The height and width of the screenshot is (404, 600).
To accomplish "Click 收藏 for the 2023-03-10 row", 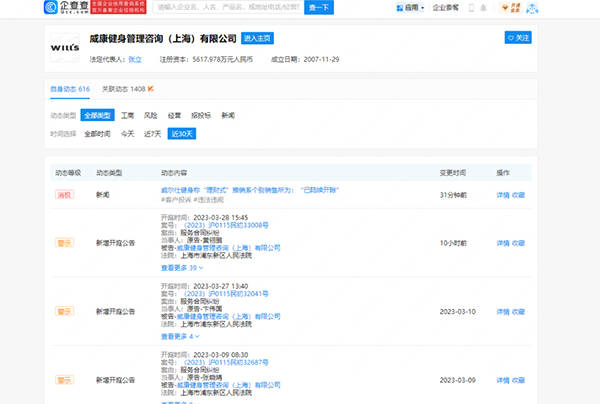I will tap(518, 312).
